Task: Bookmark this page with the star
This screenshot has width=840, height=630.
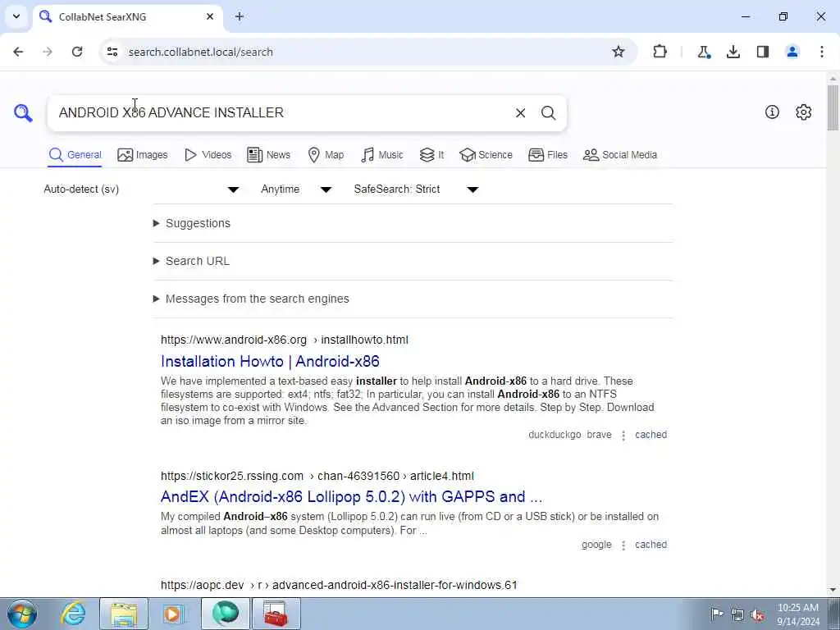Action: pos(619,52)
